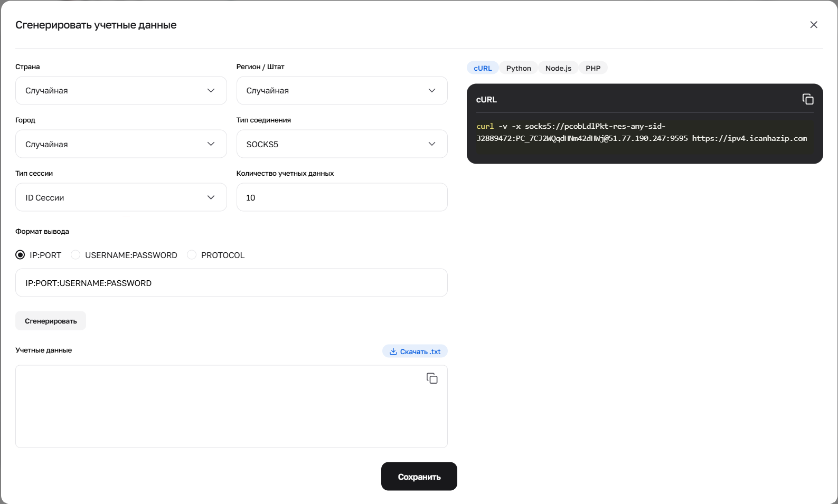Select the cURL code tab
The image size is (838, 504).
point(483,68)
